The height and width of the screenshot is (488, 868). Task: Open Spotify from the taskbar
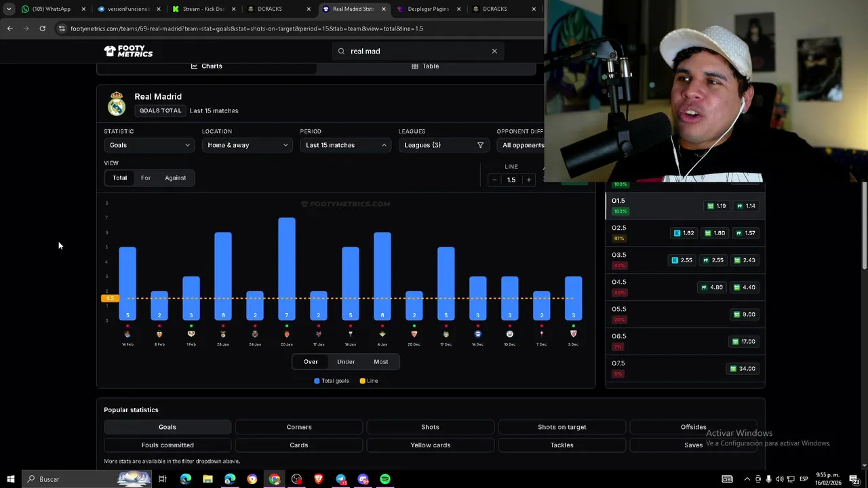(385, 479)
